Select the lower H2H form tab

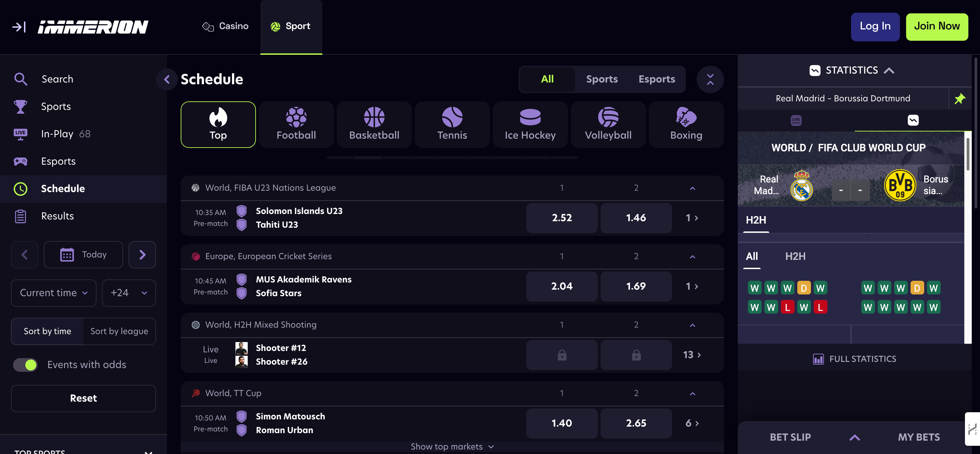coord(795,256)
